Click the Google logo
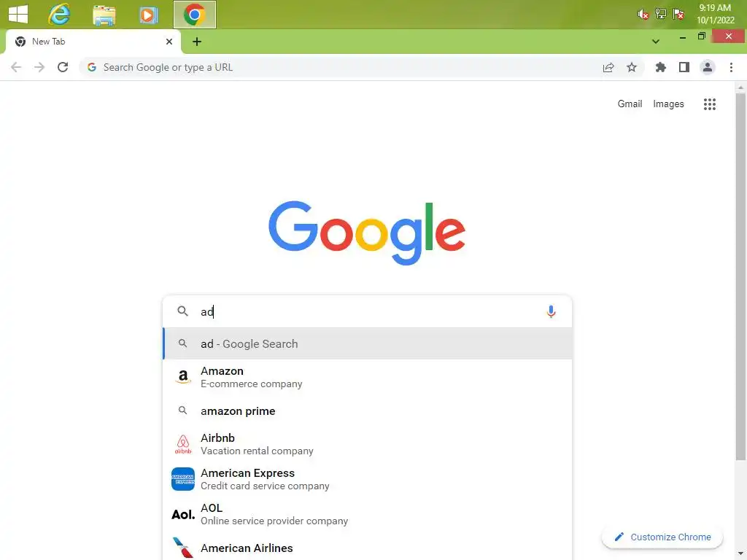The width and height of the screenshot is (747, 560). coord(367,233)
